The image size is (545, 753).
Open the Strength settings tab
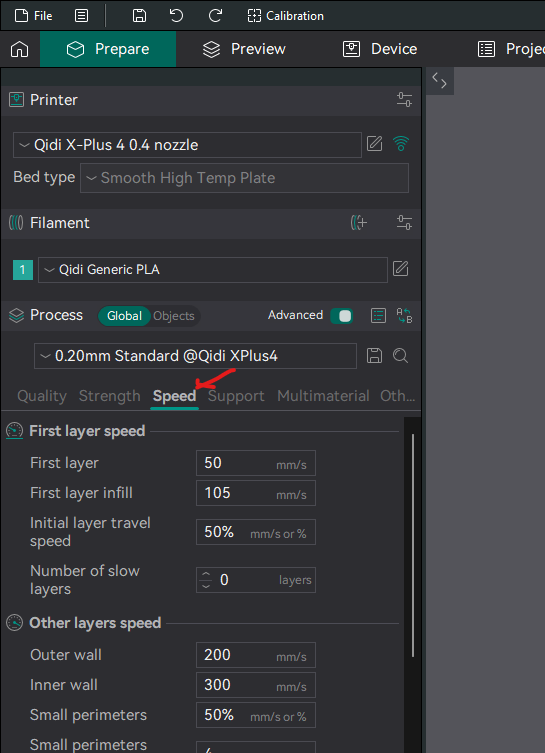click(x=109, y=396)
